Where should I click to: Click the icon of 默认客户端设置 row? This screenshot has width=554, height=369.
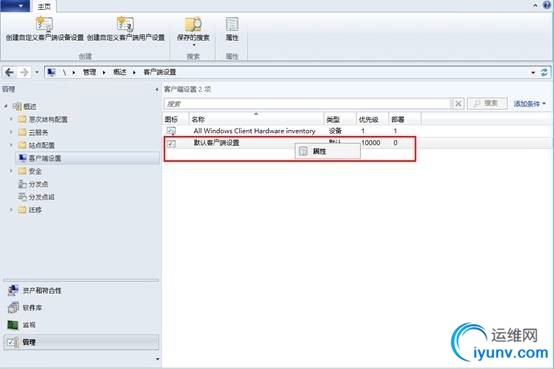tap(172, 143)
